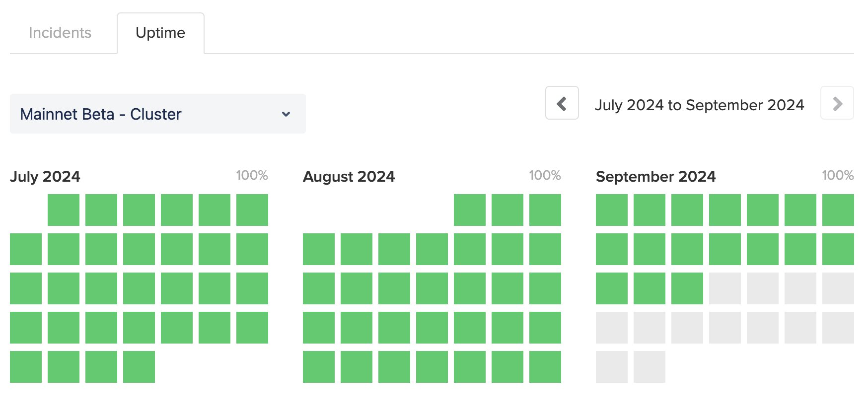The height and width of the screenshot is (419, 868).
Task: Toggle the September 18 gray square
Action: (x=725, y=288)
